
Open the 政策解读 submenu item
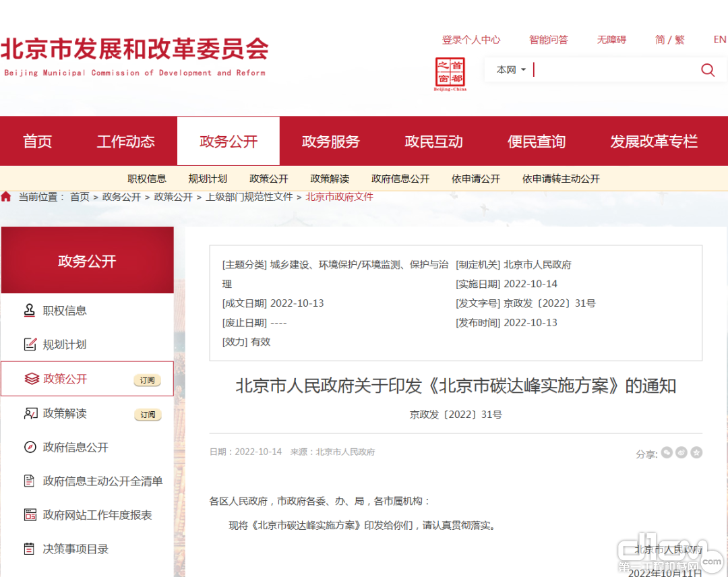pos(330,179)
